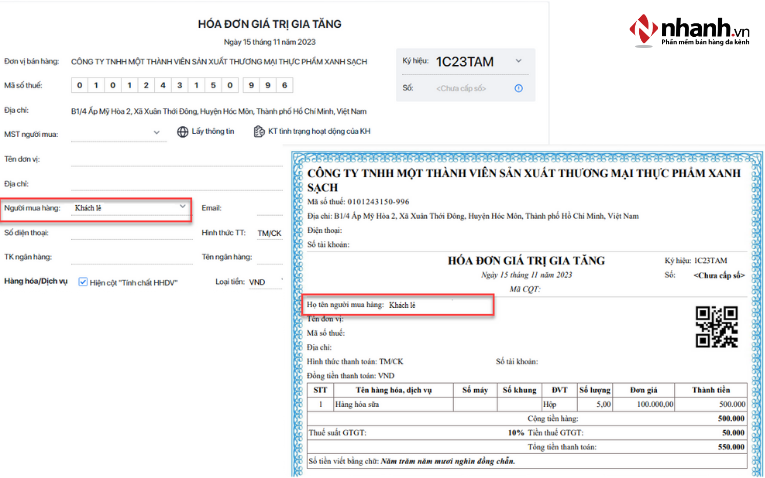
Task: Click the Lấy thông tin link
Action: (213, 132)
